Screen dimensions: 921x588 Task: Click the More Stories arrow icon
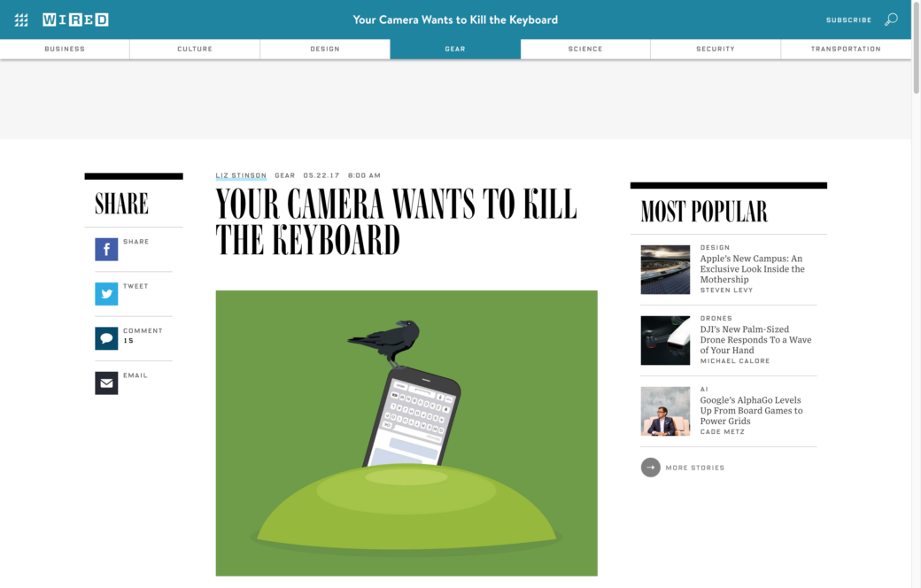point(651,468)
